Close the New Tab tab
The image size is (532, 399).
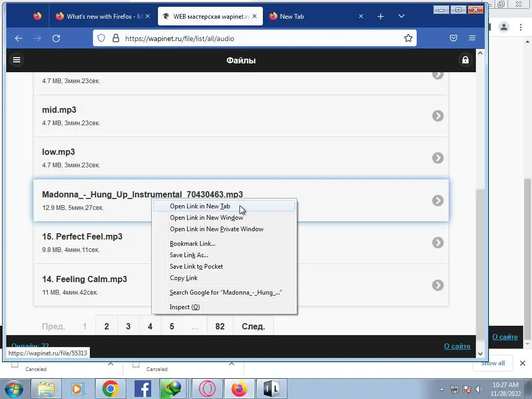click(361, 16)
